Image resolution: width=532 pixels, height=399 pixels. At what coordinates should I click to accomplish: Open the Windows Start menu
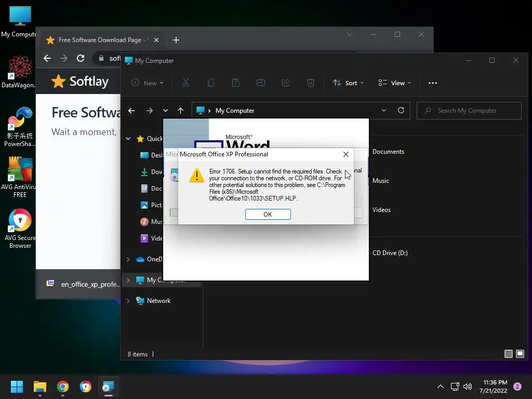17,387
